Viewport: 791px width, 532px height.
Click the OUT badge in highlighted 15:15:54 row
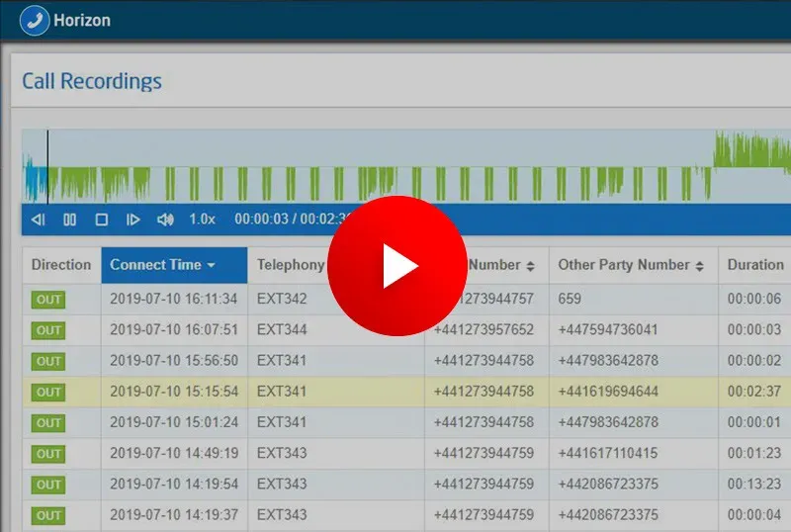tap(48, 392)
